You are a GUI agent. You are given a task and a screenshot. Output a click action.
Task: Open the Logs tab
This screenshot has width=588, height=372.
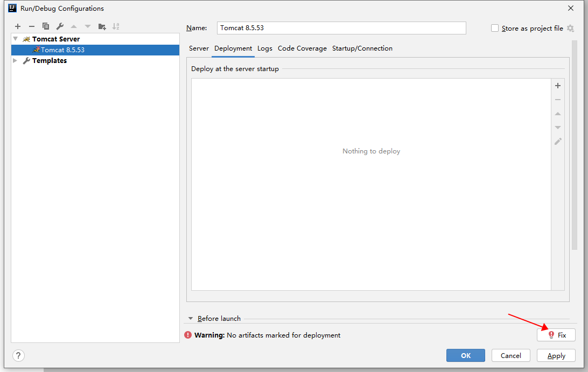[x=265, y=48]
